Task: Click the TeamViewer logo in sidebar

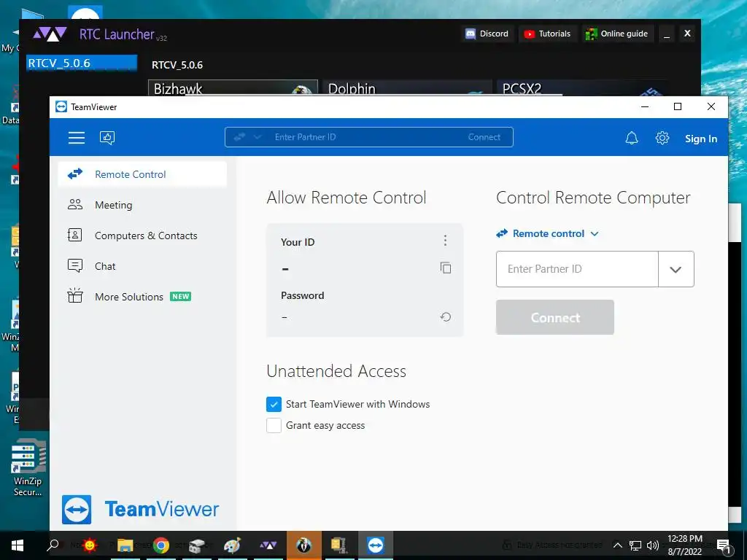Action: point(141,509)
